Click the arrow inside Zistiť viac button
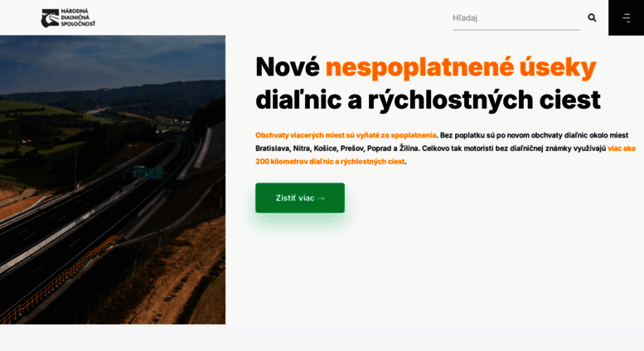 pyautogui.click(x=322, y=198)
